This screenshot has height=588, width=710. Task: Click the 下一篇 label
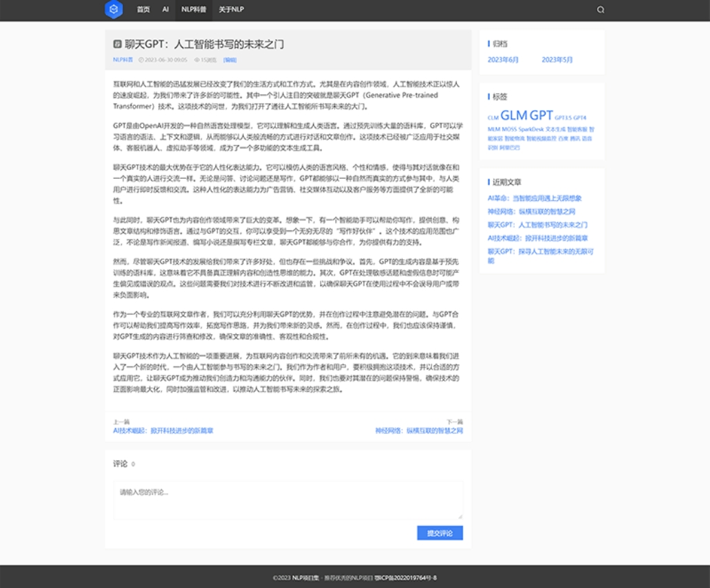point(455,422)
